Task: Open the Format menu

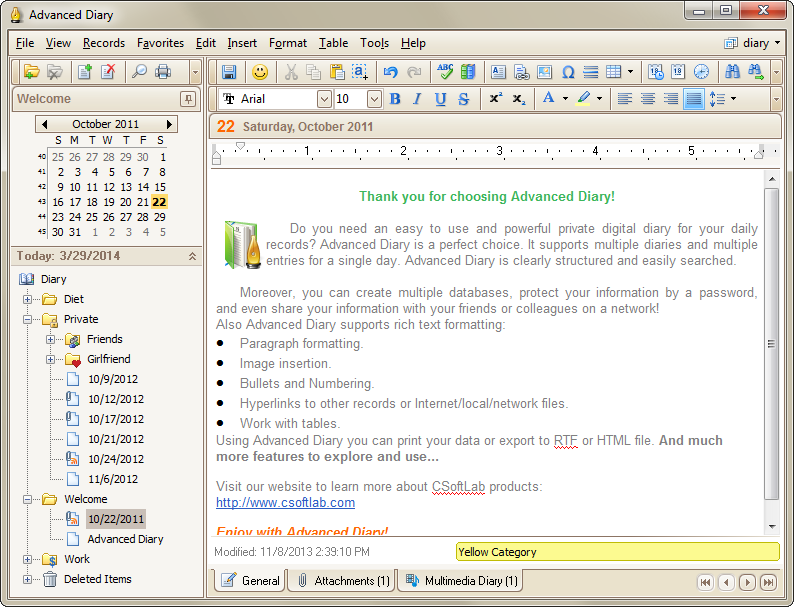Action: coord(288,43)
